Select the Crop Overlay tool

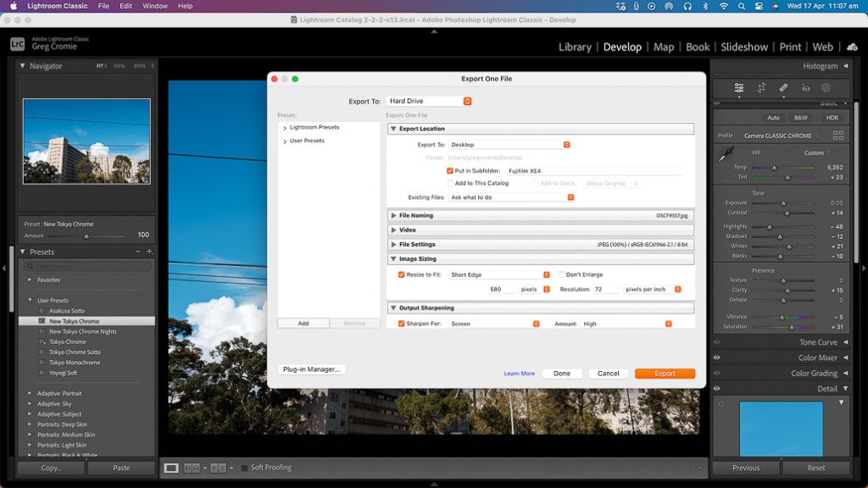click(x=761, y=87)
